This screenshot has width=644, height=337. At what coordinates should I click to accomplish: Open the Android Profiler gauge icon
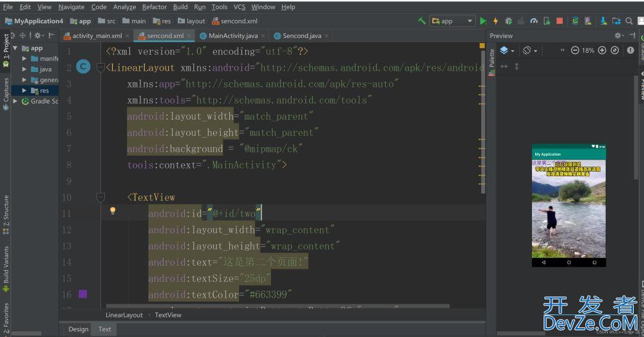(534, 21)
